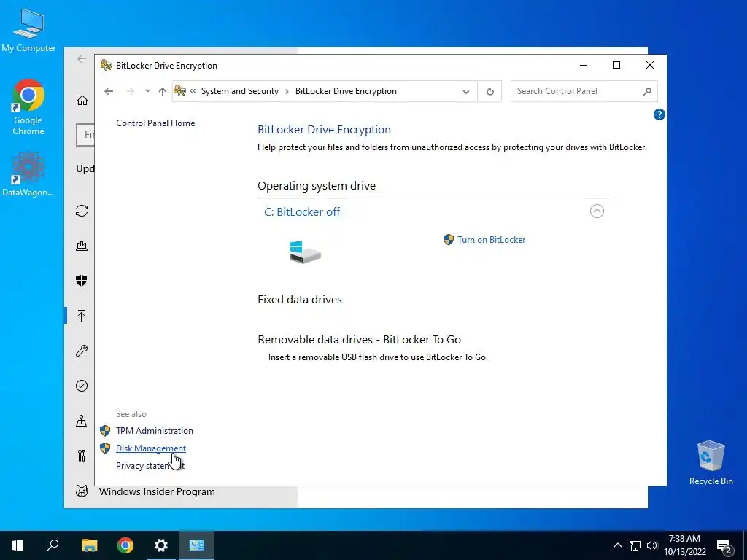Image resolution: width=747 pixels, height=560 pixels.
Task: Click the shield icon next to TPM Administration
Action: tap(105, 430)
